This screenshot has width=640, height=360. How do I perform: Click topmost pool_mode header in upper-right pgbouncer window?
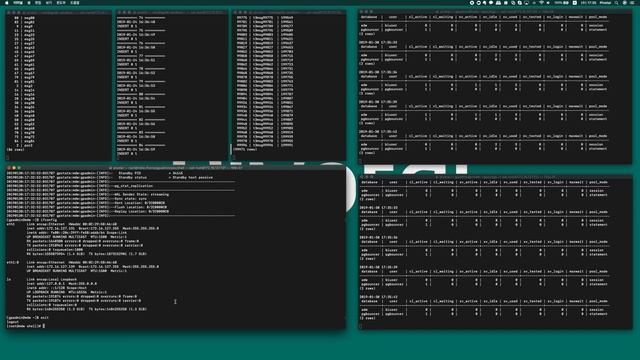(x=598, y=17)
